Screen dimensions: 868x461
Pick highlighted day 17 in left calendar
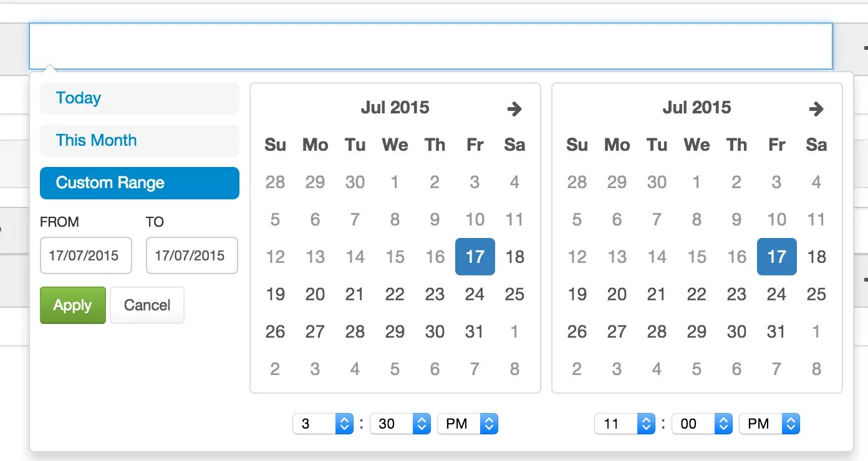coord(475,257)
